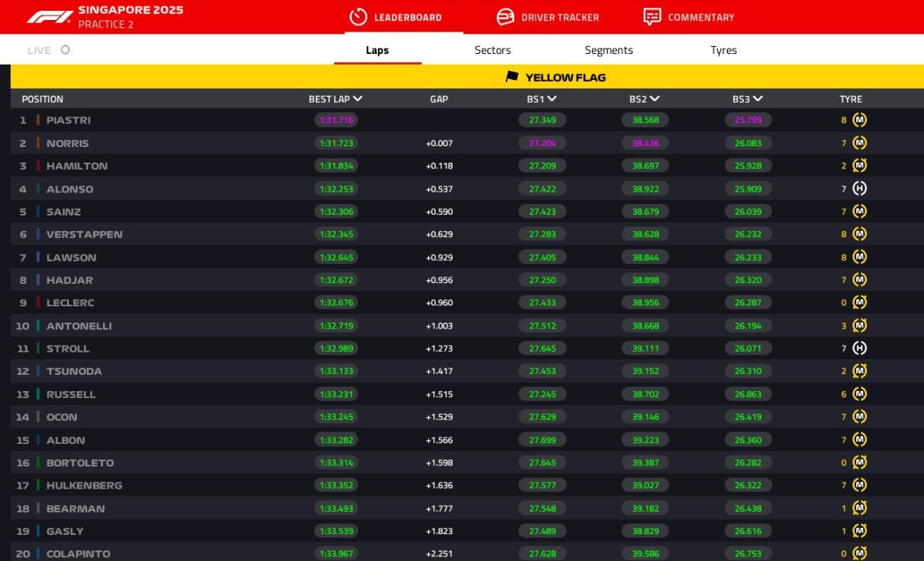This screenshot has height=561, width=924.
Task: Click Alonso's hard tyre icon
Action: coord(860,189)
